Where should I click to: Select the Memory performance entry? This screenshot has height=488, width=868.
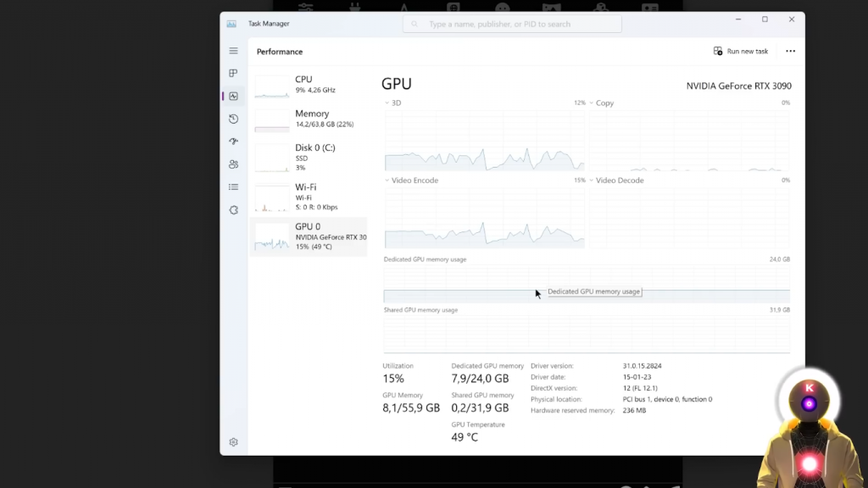click(x=309, y=119)
